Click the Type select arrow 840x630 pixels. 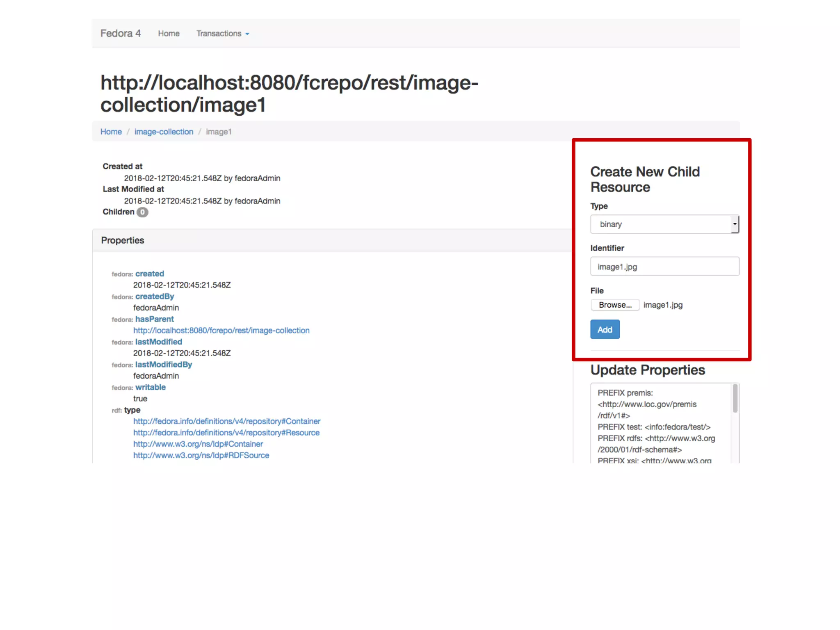point(735,224)
